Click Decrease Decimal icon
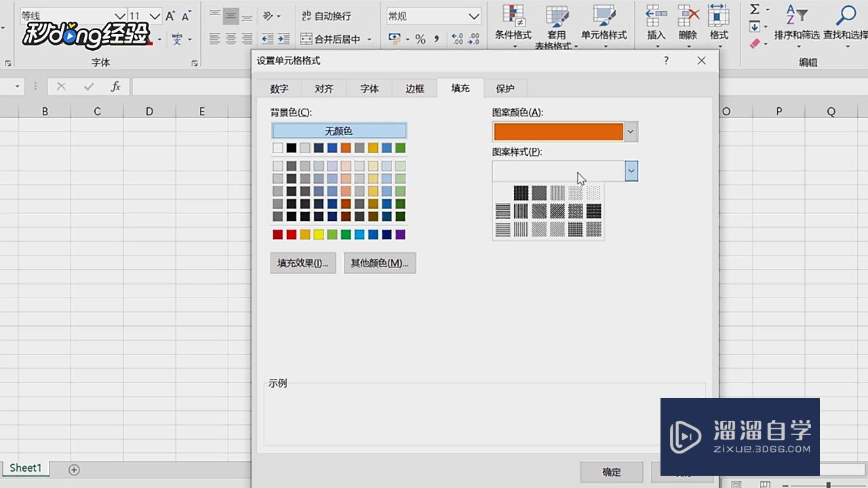The width and height of the screenshot is (868, 488). [x=474, y=39]
